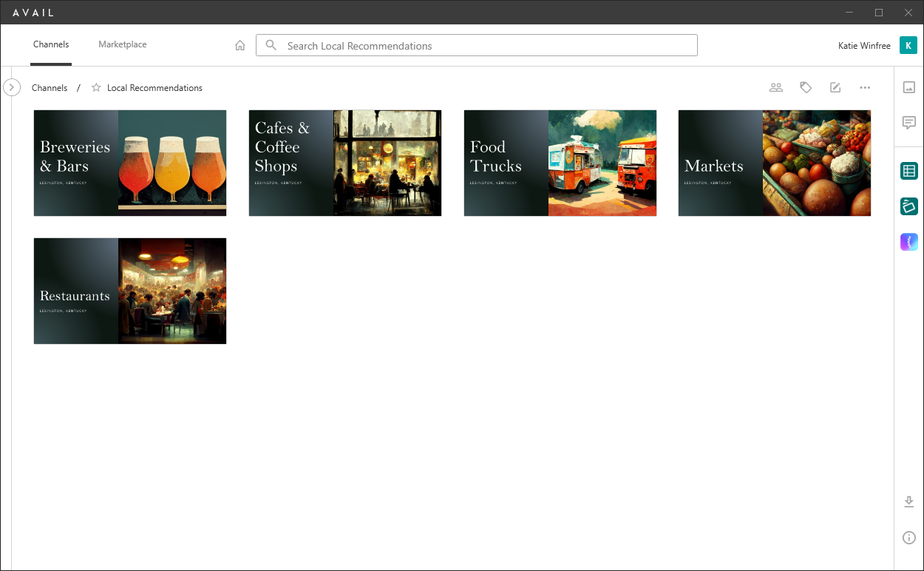
Task: Open the Breweries & Bars channel
Action: [130, 163]
